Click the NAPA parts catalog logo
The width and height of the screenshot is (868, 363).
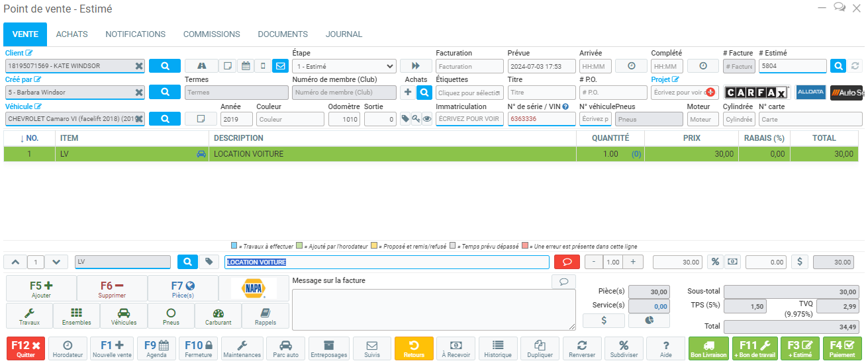click(254, 288)
